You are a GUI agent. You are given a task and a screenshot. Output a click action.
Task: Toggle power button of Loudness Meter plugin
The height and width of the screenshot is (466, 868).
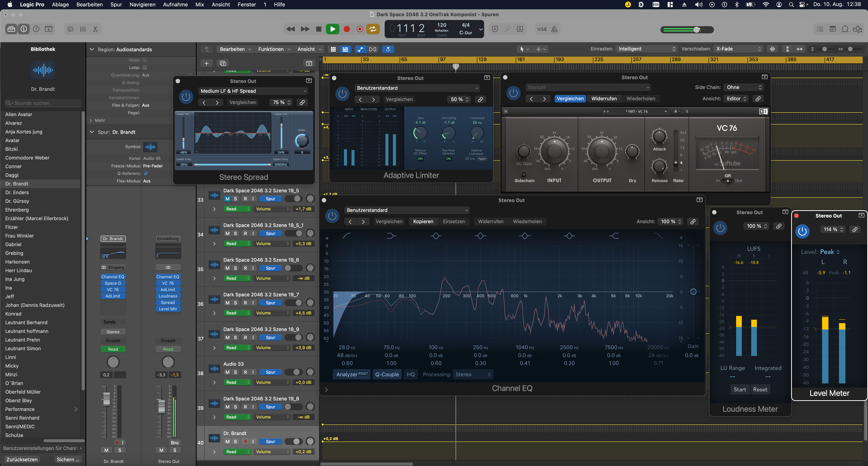[x=720, y=228]
